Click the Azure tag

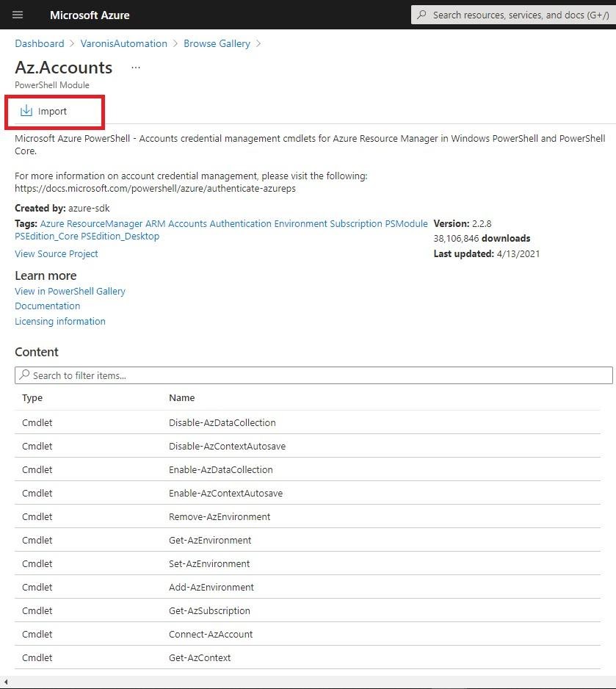pos(52,223)
